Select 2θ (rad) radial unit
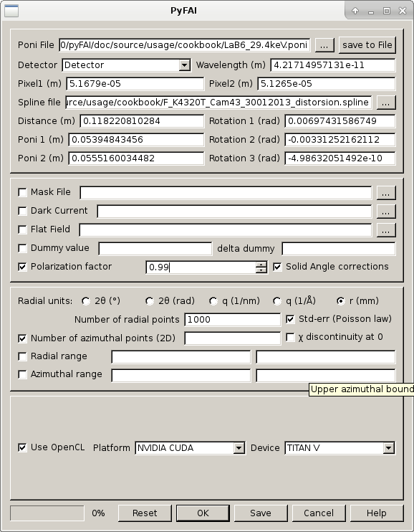Image resolution: width=414 pixels, height=532 pixels. pyautogui.click(x=150, y=301)
